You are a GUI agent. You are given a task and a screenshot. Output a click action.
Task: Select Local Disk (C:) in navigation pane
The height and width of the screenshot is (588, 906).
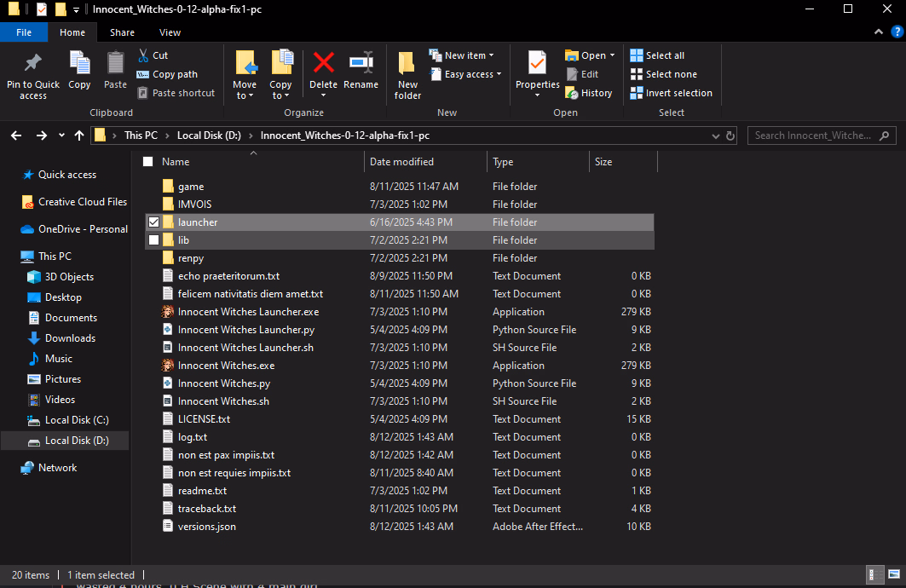pos(76,420)
